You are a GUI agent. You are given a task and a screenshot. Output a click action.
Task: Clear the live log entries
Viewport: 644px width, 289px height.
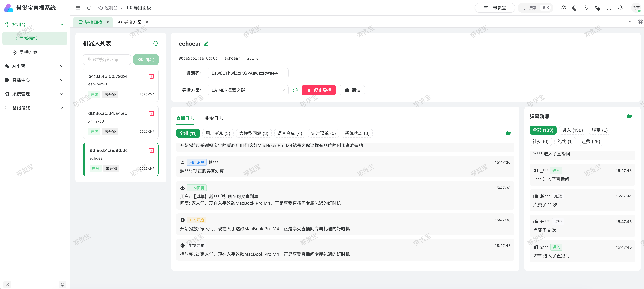[508, 133]
